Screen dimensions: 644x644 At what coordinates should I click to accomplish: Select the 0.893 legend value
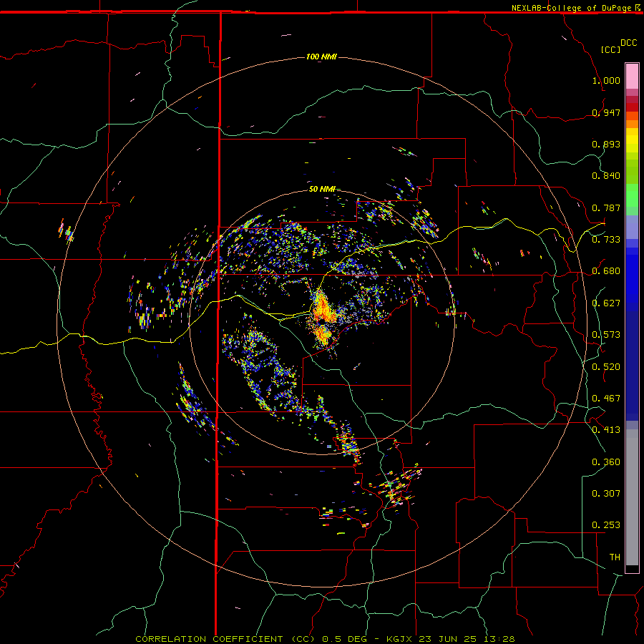[606, 144]
